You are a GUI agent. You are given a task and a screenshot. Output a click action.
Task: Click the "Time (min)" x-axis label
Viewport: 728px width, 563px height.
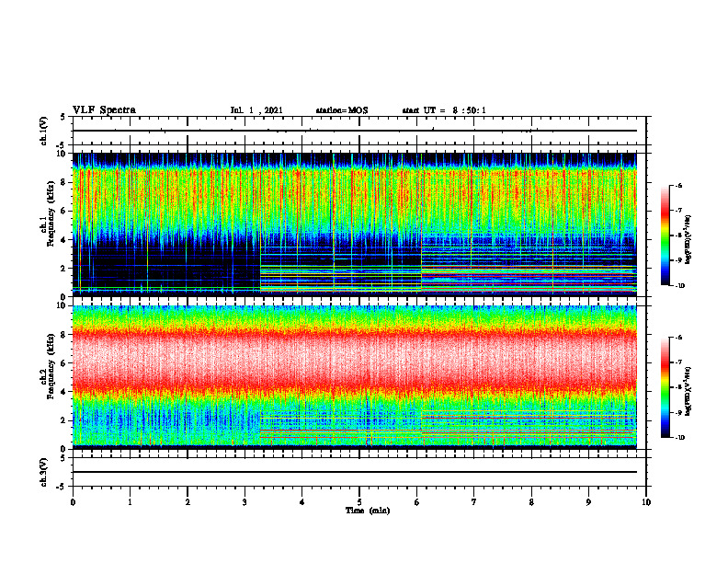point(368,511)
